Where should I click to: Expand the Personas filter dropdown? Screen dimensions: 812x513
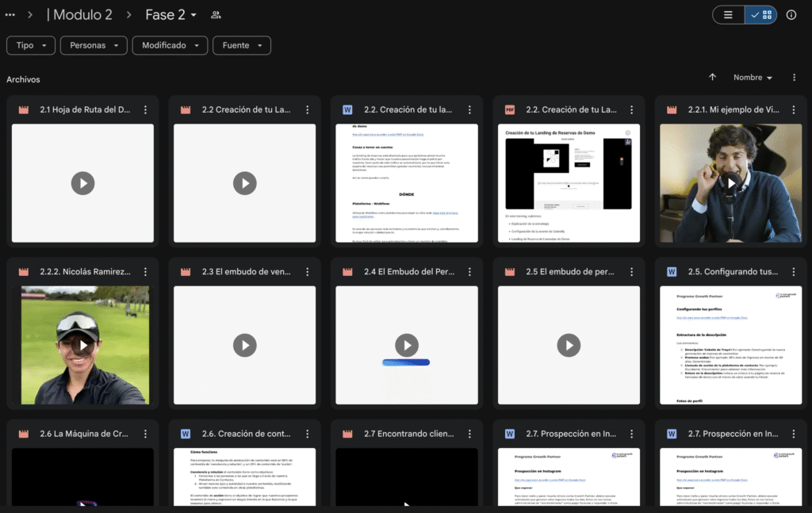coord(94,46)
